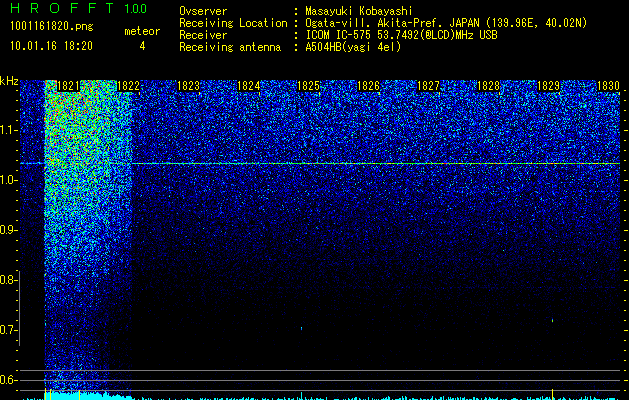629x400 pixels.
Task: Click the 0.9 kHz axis label
Action: point(8,230)
